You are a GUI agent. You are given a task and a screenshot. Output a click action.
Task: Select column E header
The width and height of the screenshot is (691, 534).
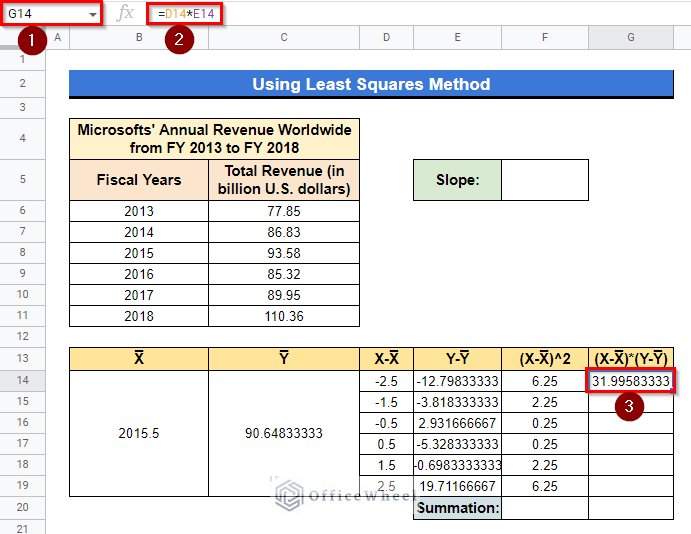[x=457, y=37]
